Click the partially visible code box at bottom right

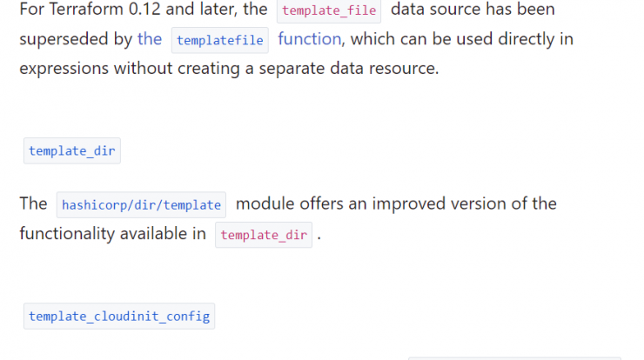514,358
